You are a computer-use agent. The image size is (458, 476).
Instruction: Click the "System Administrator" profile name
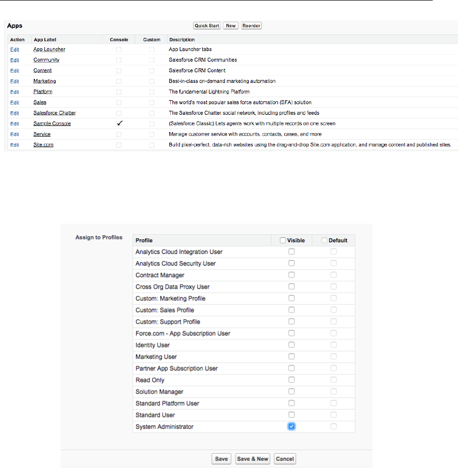pyautogui.click(x=164, y=426)
